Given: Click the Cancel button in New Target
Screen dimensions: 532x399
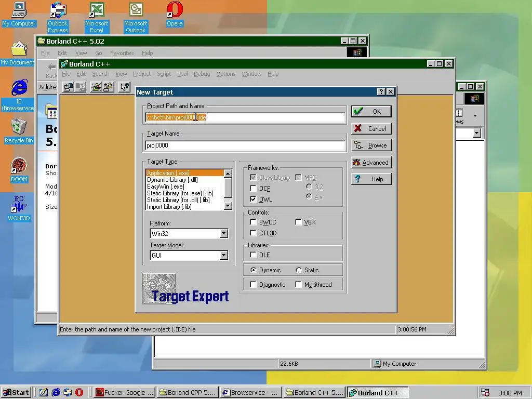Looking at the screenshot, I should point(371,129).
